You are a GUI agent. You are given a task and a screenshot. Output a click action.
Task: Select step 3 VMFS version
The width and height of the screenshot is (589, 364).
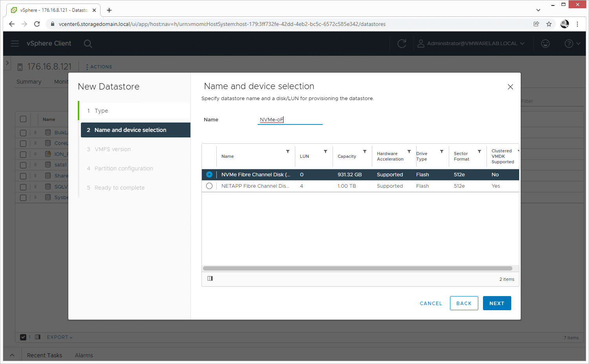135,149
